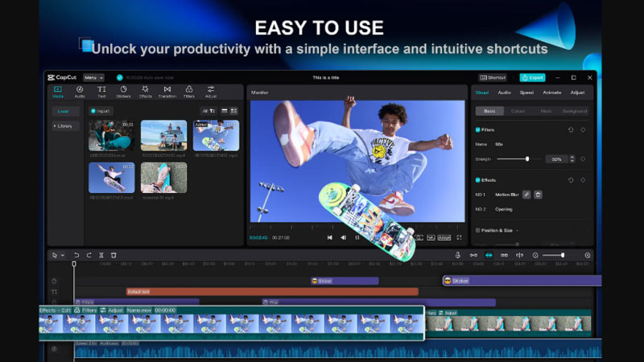The width and height of the screenshot is (644, 362).
Task: Select the Transition tool icon
Action: click(x=167, y=91)
